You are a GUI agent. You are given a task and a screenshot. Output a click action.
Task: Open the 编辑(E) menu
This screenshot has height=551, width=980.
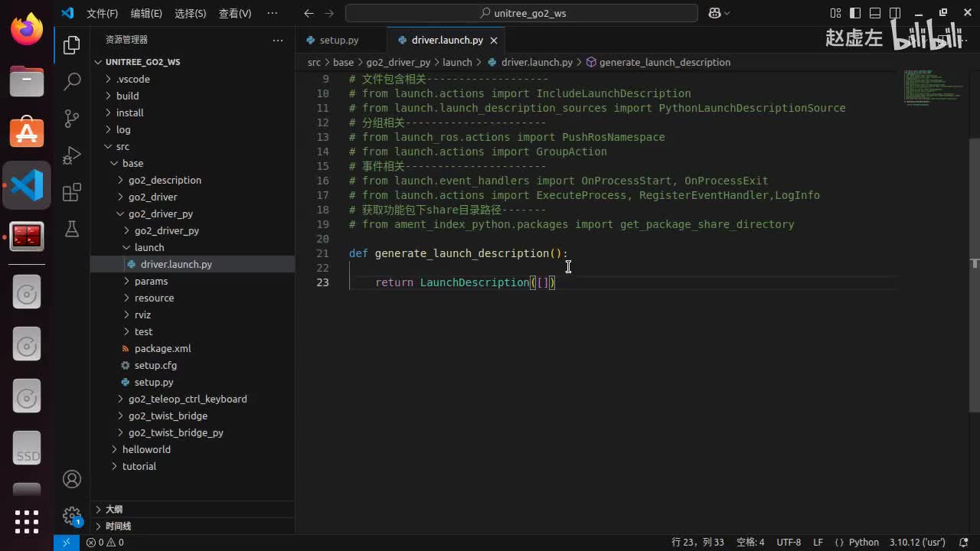click(146, 13)
